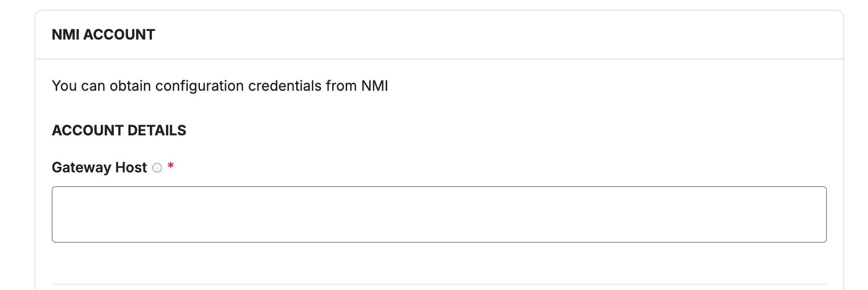868x290 pixels.
Task: Click the word from in description
Action: (341, 86)
